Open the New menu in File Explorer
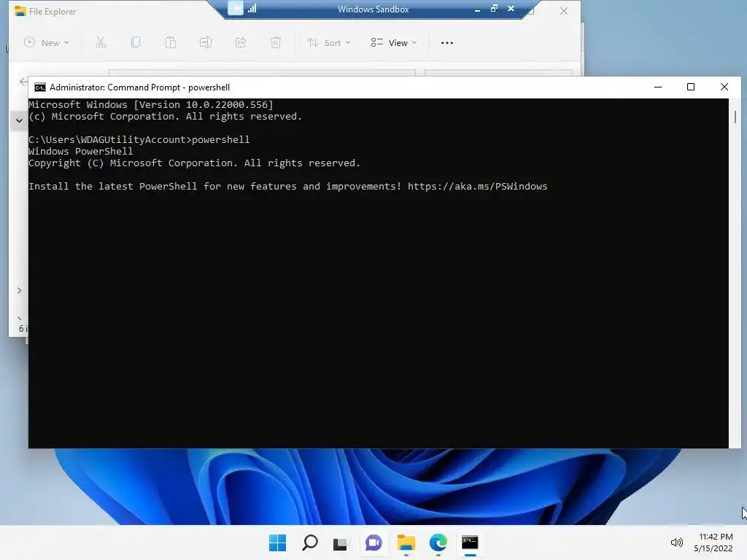 46,43
